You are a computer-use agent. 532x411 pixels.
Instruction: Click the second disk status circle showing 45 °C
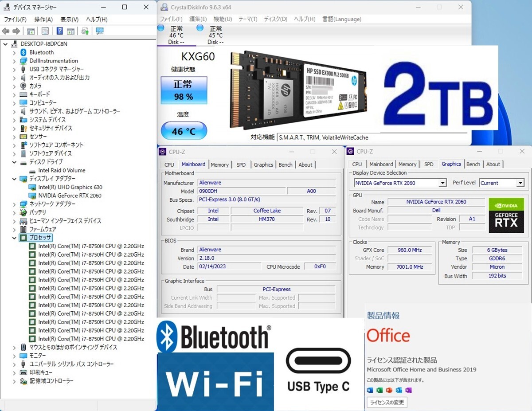200,28
